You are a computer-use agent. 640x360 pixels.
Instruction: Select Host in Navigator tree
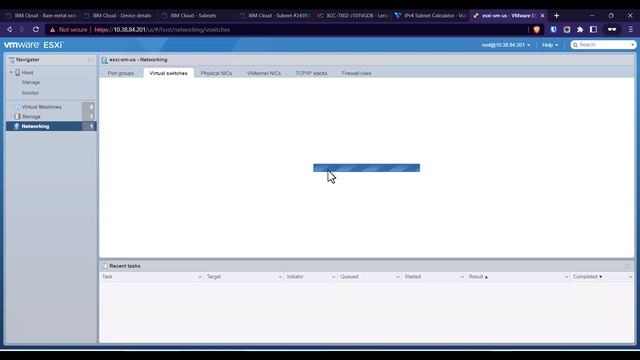(x=27, y=72)
